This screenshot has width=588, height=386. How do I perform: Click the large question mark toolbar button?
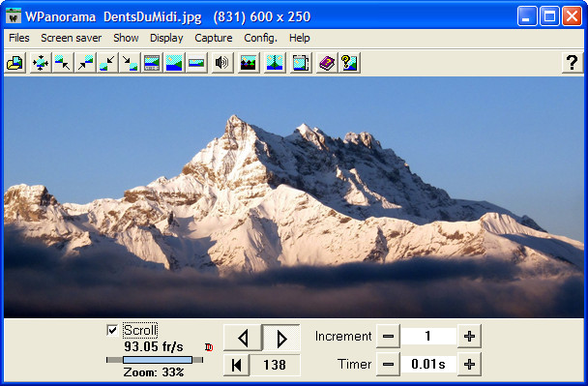[572, 63]
